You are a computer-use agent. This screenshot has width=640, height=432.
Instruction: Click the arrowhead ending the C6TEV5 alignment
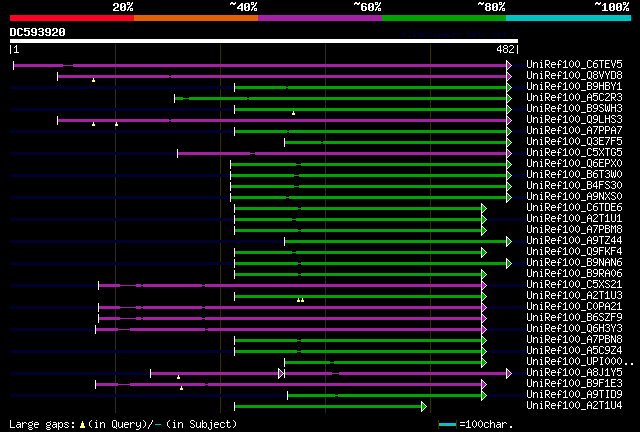[509, 65]
